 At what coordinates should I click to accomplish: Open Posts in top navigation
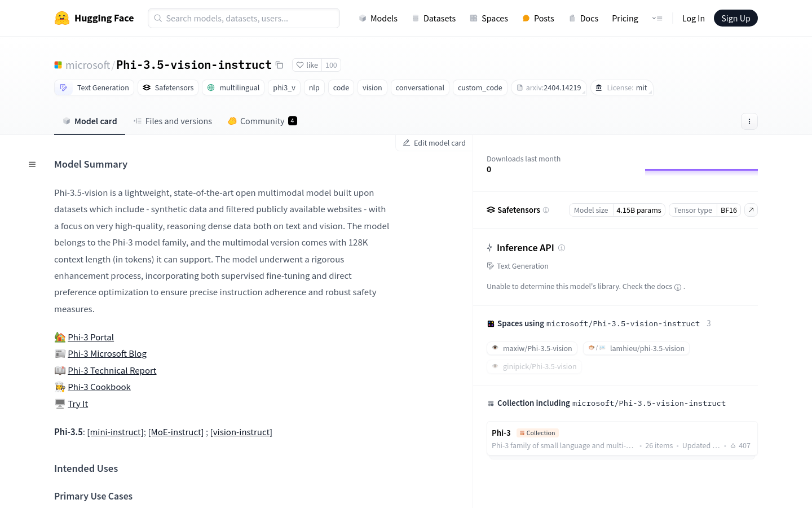(538, 18)
